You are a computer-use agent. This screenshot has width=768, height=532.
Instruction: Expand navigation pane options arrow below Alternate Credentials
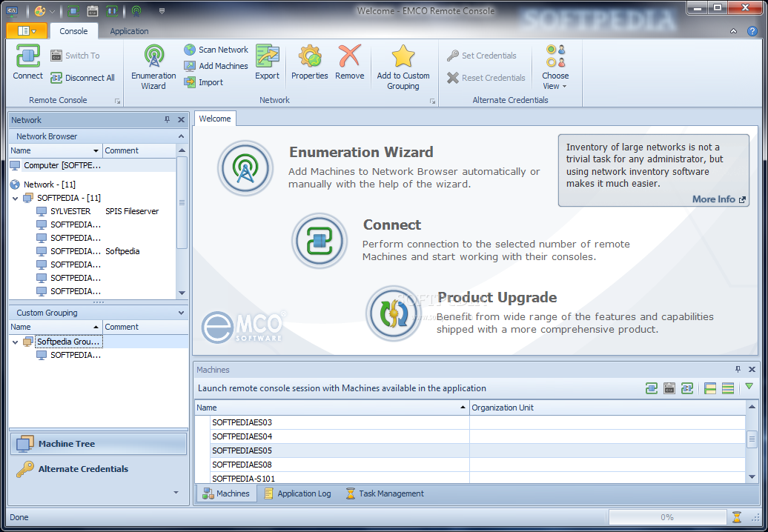(176, 492)
